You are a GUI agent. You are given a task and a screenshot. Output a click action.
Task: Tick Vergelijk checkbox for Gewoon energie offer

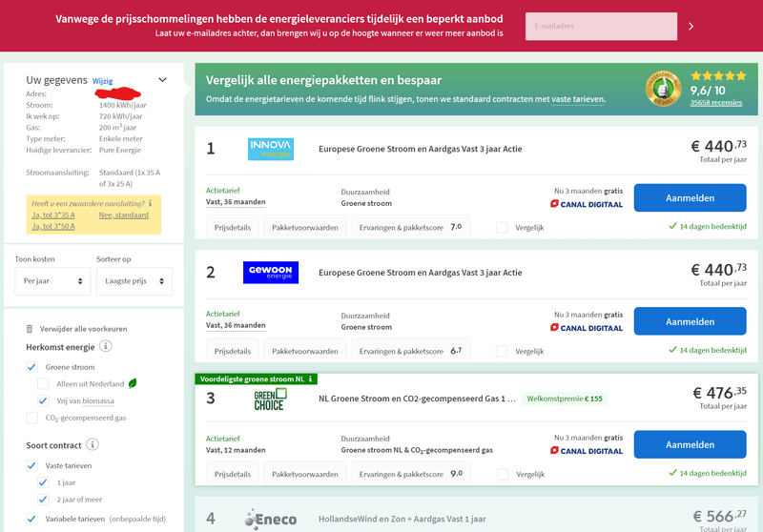click(502, 351)
